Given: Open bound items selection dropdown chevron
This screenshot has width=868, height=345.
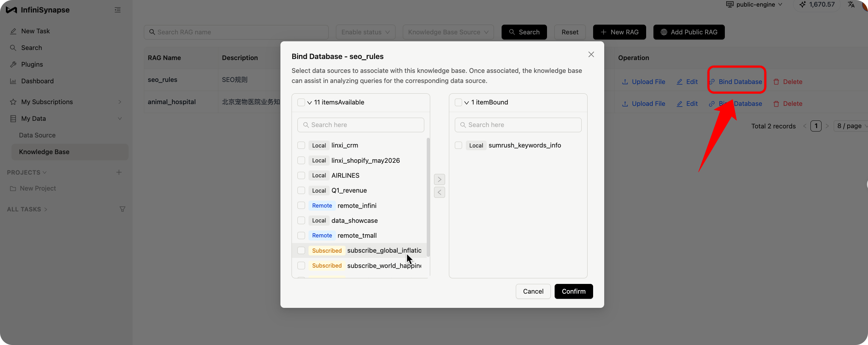Looking at the screenshot, I should point(467,102).
